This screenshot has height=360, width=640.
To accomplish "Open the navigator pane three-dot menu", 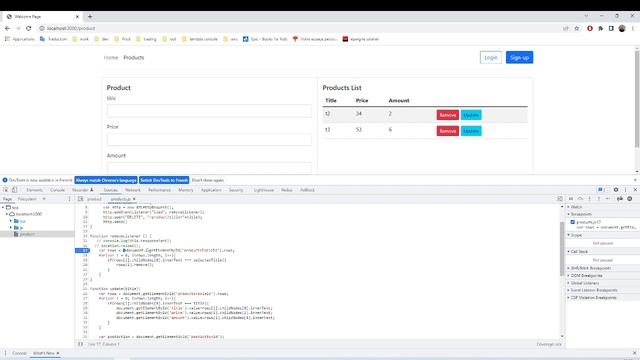I will (69, 199).
